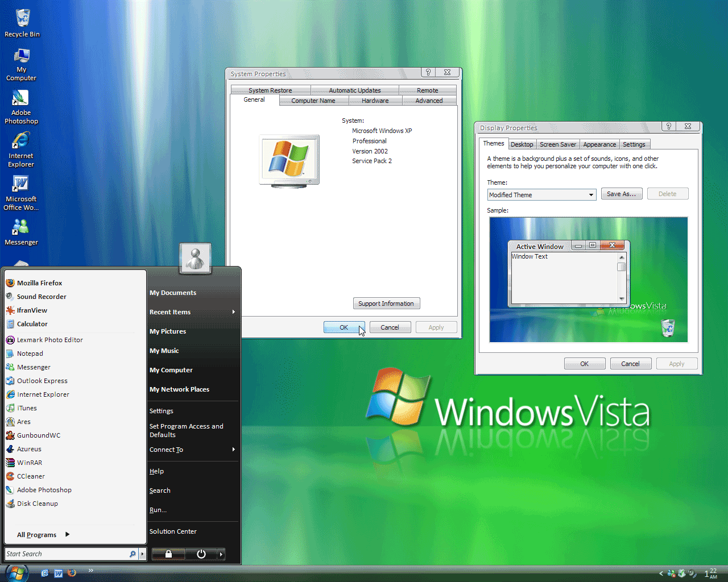The height and width of the screenshot is (582, 728).
Task: Click Help icon in Display Properties title
Action: pos(669,126)
